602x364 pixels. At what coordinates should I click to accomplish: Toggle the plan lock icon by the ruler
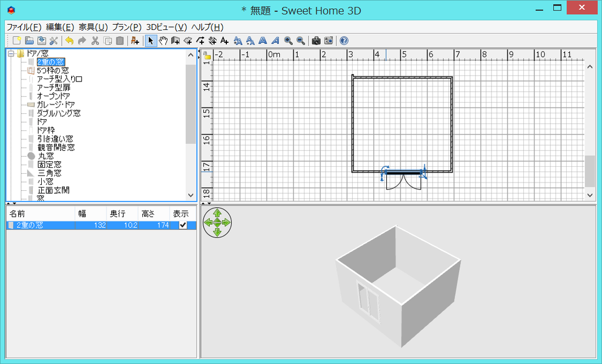click(208, 55)
